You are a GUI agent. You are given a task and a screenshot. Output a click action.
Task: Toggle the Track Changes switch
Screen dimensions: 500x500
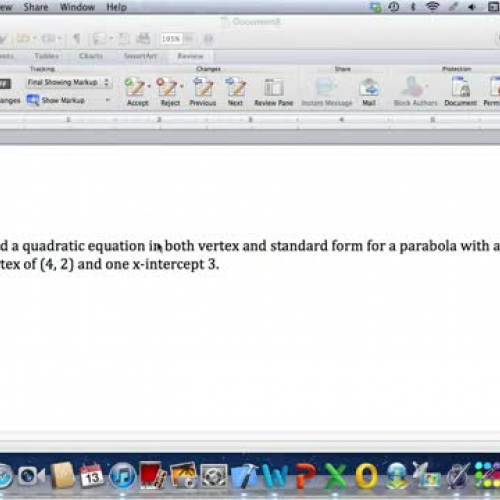pos(5,83)
